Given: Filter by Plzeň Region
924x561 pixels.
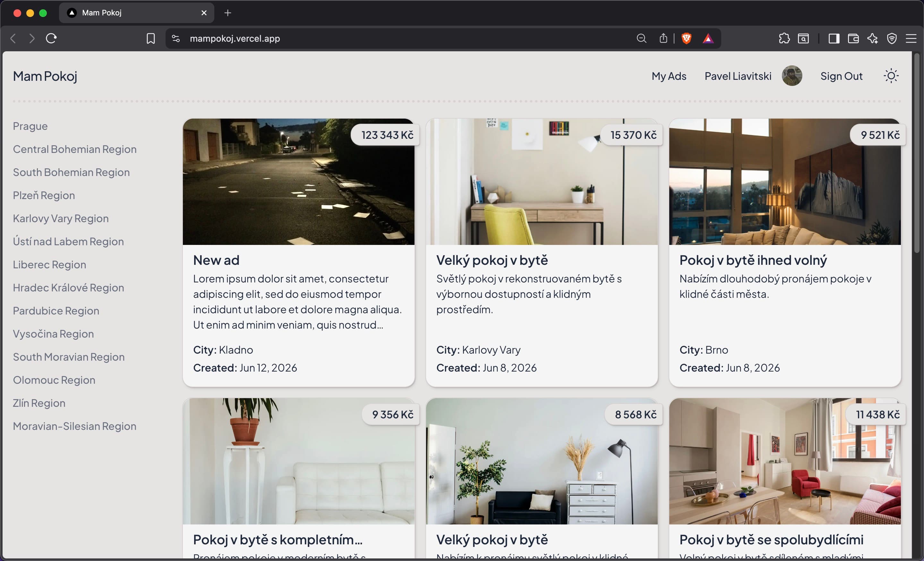Looking at the screenshot, I should pyautogui.click(x=44, y=195).
